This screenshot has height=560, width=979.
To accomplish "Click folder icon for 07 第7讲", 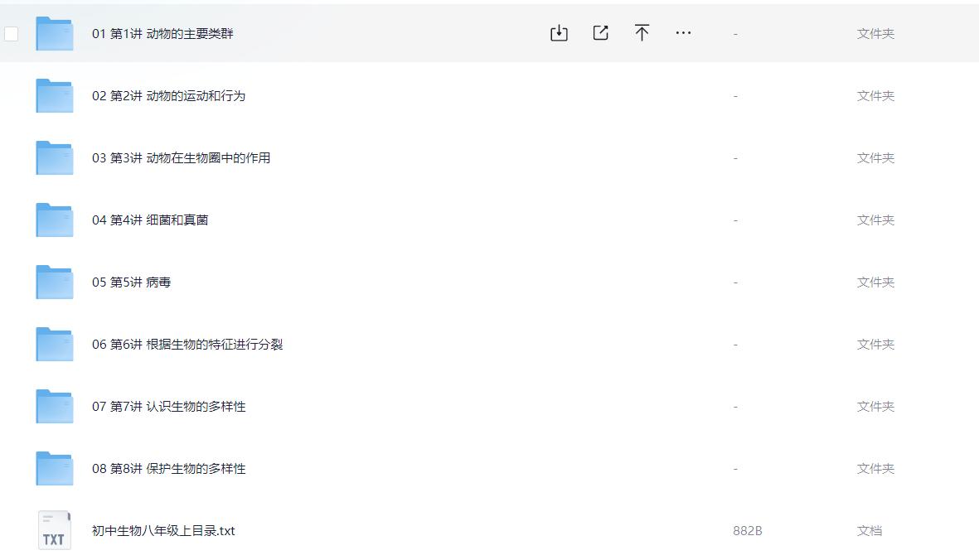I will click(x=55, y=407).
